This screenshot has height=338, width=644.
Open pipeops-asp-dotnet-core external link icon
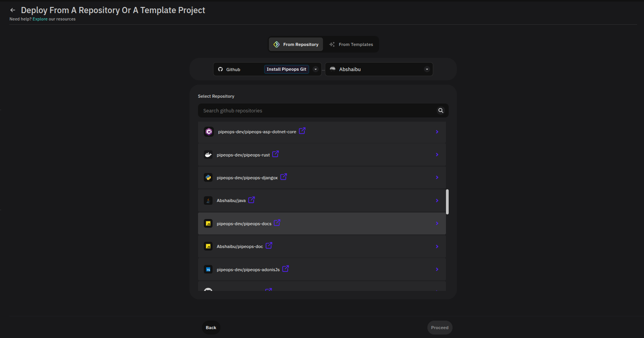click(302, 131)
